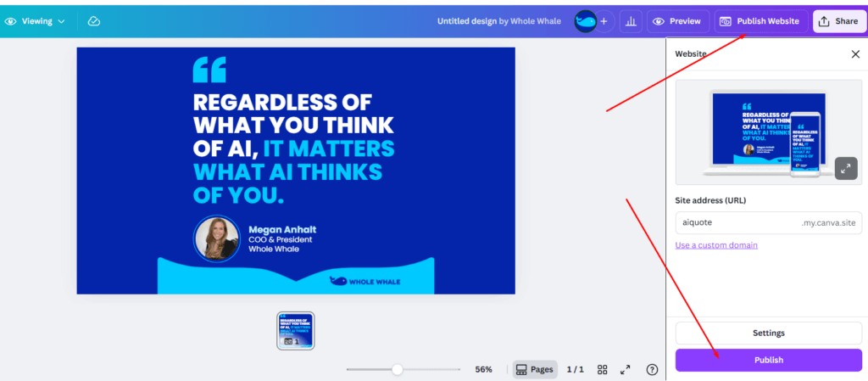Close the Website panel
This screenshot has width=868, height=381.
pos(854,54)
